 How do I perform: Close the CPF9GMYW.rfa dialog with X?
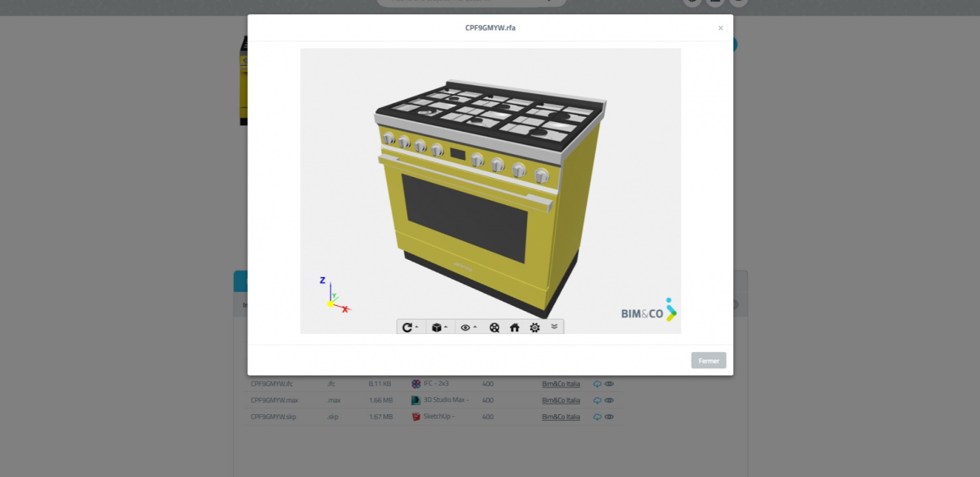(x=721, y=28)
